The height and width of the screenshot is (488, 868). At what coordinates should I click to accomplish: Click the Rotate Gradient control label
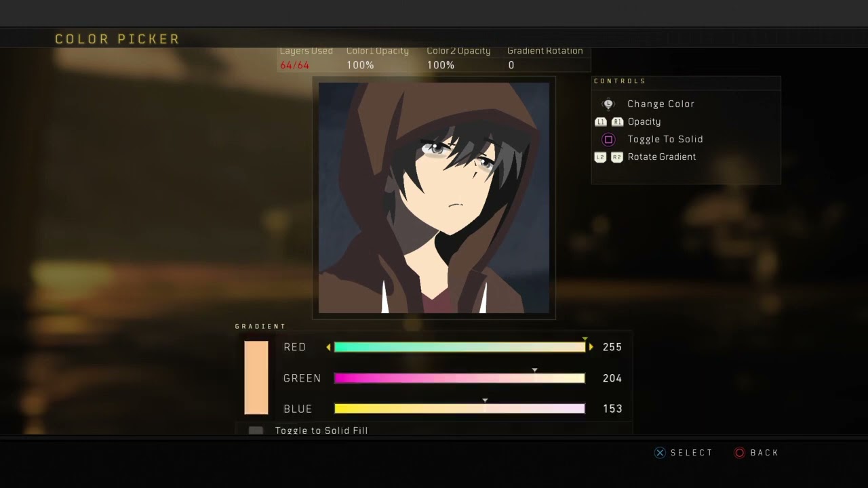pos(662,157)
